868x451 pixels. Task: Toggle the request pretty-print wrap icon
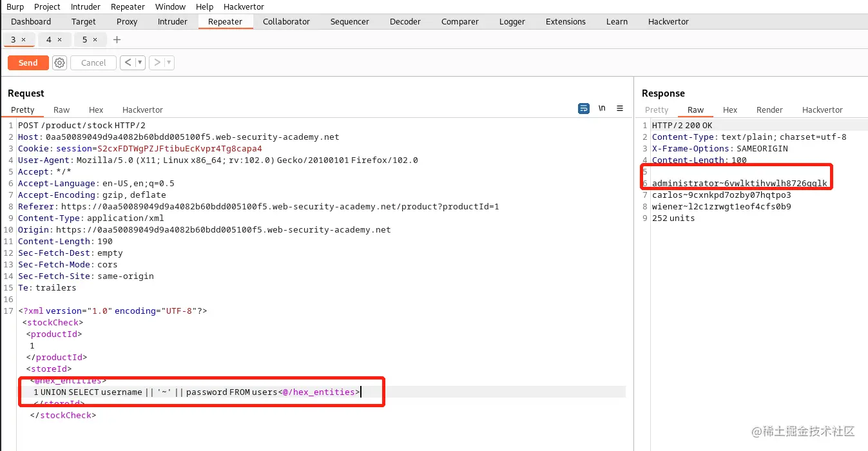pyautogui.click(x=584, y=108)
